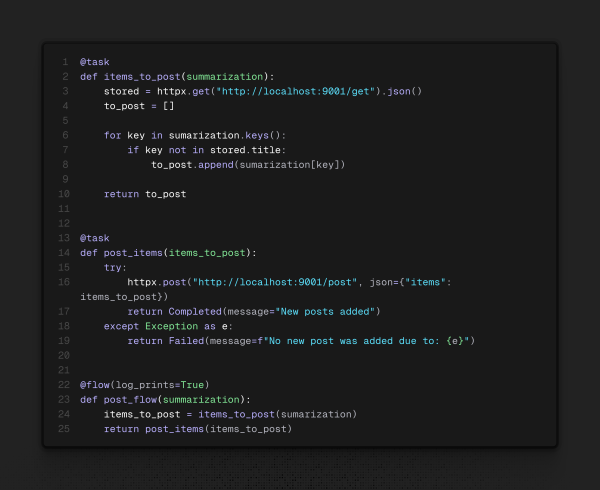Select the httpx.get call on line 3
The height and width of the screenshot is (490, 600).
(167, 91)
